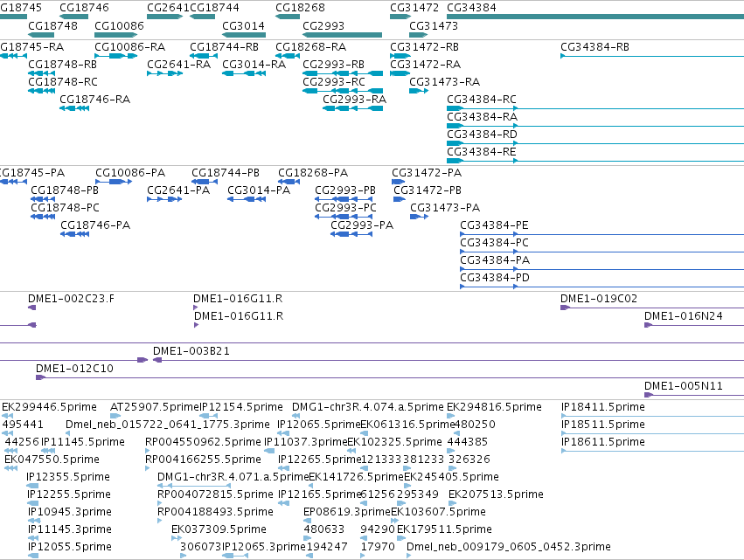Select transcript CG2993-RB
This screenshot has height=560, width=744.
[x=343, y=73]
